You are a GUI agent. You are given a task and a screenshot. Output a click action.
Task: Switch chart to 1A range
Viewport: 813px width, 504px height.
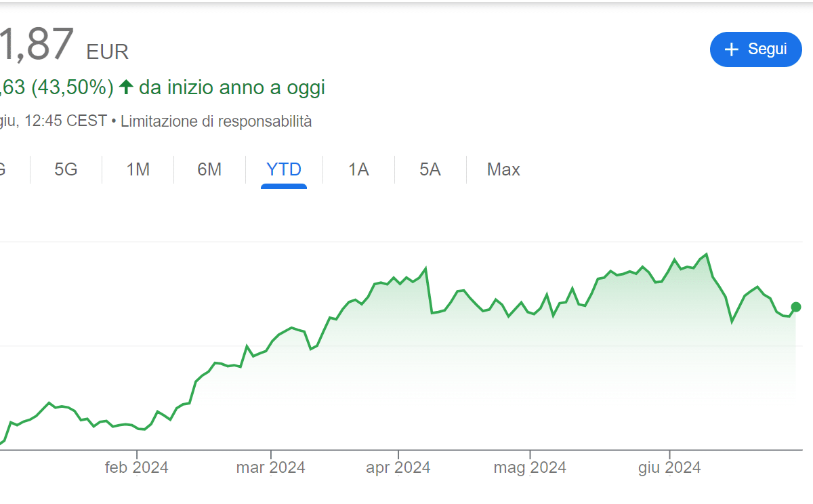coord(358,169)
